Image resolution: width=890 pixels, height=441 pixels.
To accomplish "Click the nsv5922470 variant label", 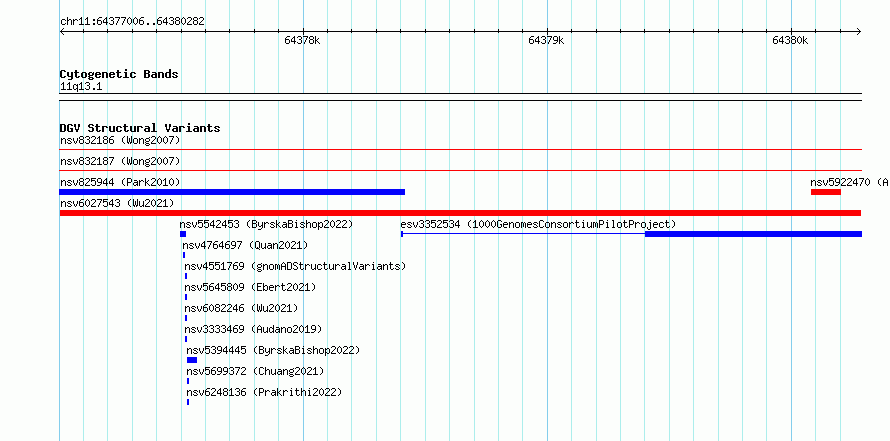I will coord(850,182).
